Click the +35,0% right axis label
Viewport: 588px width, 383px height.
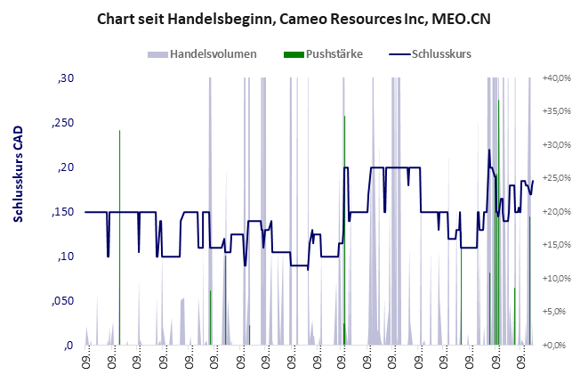[x=558, y=111]
